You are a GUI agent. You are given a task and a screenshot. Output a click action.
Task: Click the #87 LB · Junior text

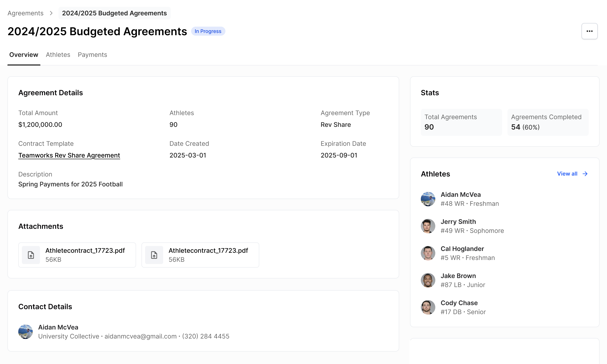463,285
